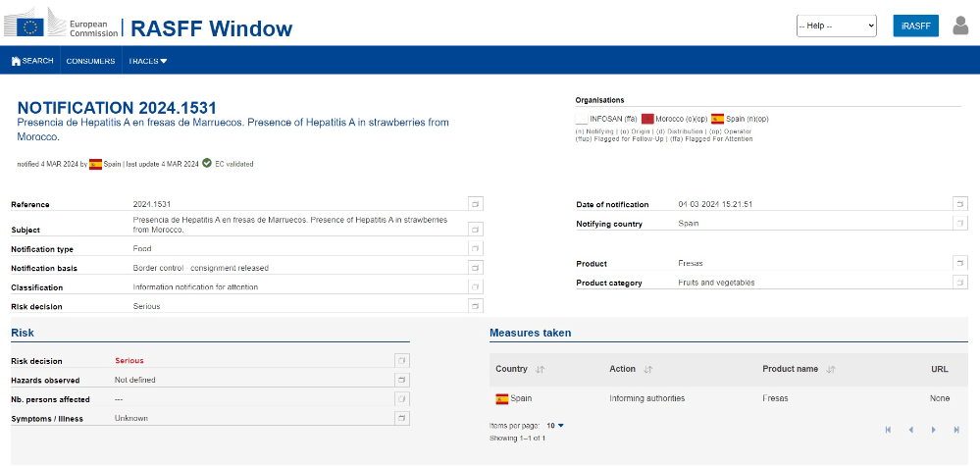This screenshot has width=980, height=466.
Task: Jump to the last page of measures
Action: tap(956, 430)
